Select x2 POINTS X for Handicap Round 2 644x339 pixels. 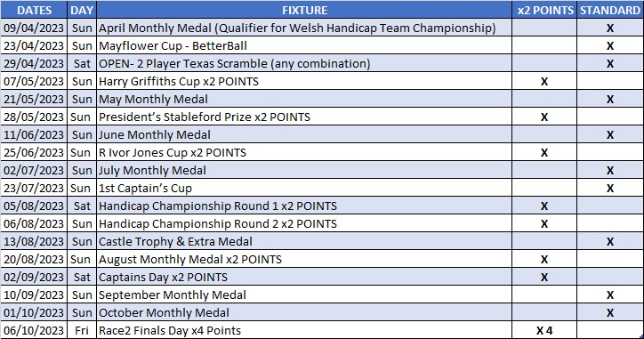544,223
